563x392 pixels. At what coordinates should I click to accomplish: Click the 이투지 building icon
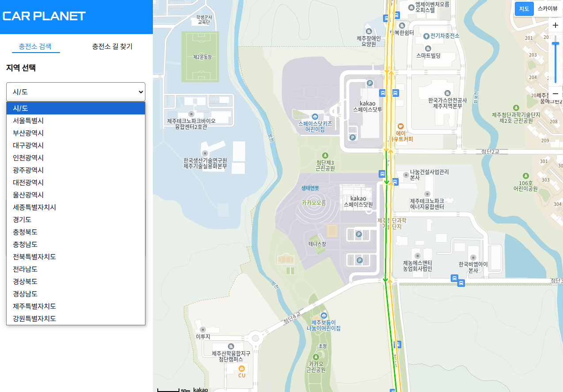coord(203,330)
